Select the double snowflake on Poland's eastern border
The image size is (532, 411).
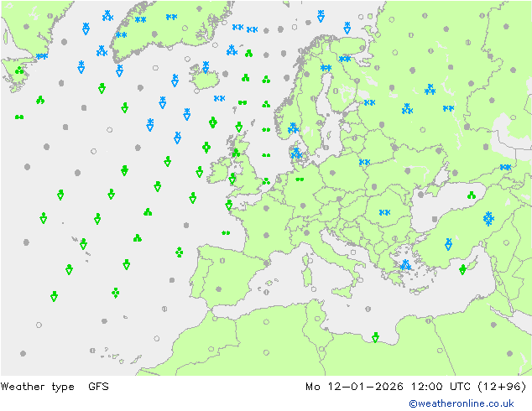click(x=365, y=162)
